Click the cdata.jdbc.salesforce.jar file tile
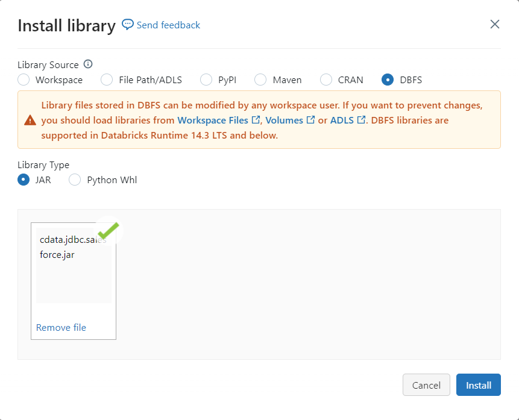 (x=74, y=281)
